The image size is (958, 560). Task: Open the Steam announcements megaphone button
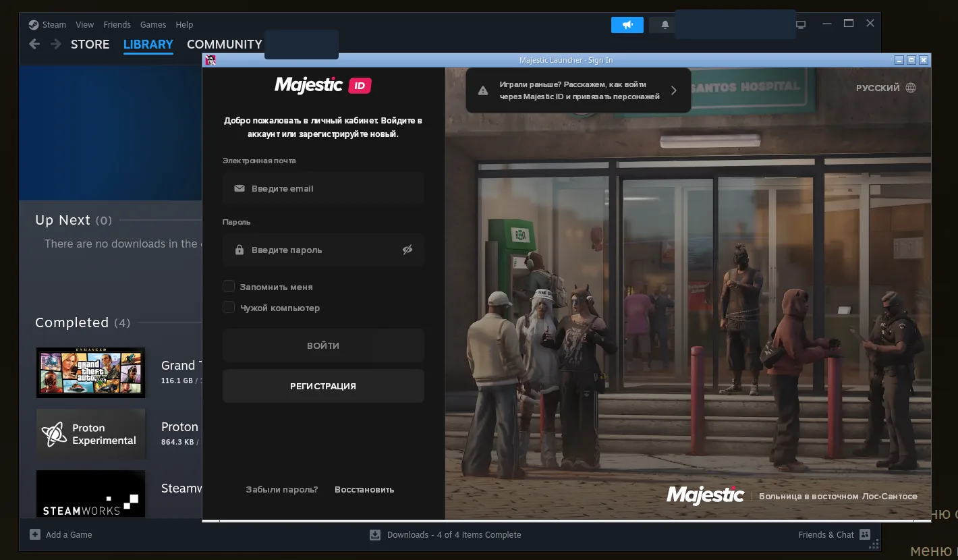627,25
